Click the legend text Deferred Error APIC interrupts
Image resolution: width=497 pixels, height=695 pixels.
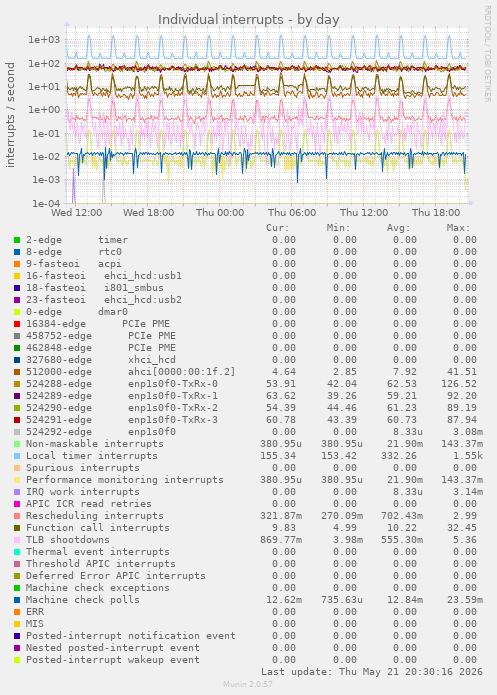click(116, 576)
